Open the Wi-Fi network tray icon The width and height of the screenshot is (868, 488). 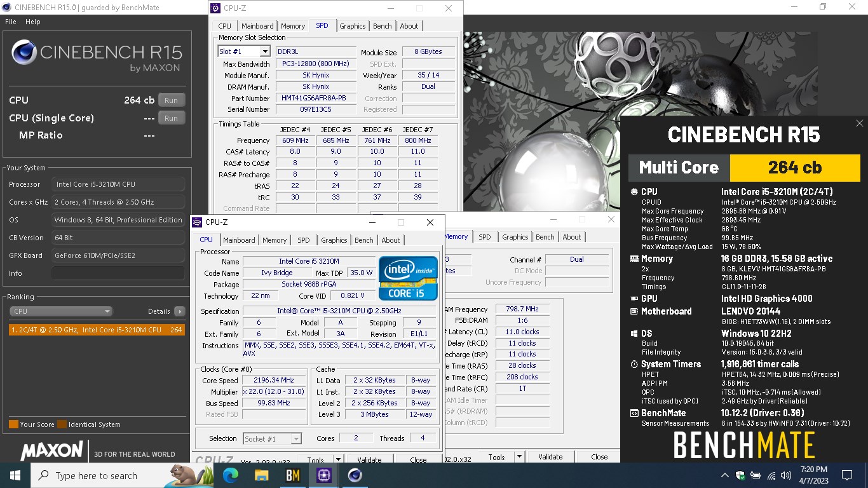coord(771,475)
